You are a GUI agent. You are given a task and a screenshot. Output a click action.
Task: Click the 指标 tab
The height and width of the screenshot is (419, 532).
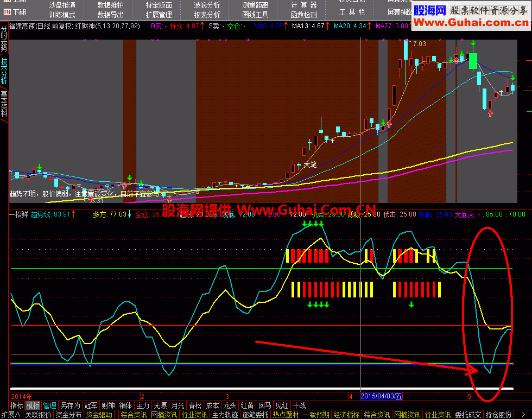[x=16, y=405]
